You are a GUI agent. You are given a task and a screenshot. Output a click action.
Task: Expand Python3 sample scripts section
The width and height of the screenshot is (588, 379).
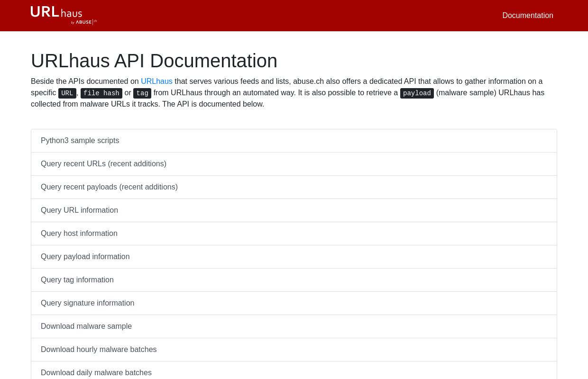[x=294, y=141]
